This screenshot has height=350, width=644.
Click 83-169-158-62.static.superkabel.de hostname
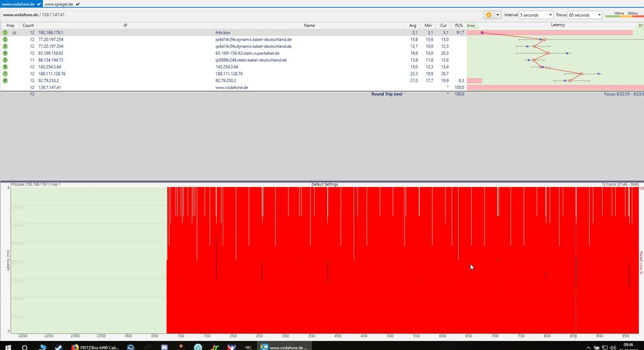(x=247, y=53)
